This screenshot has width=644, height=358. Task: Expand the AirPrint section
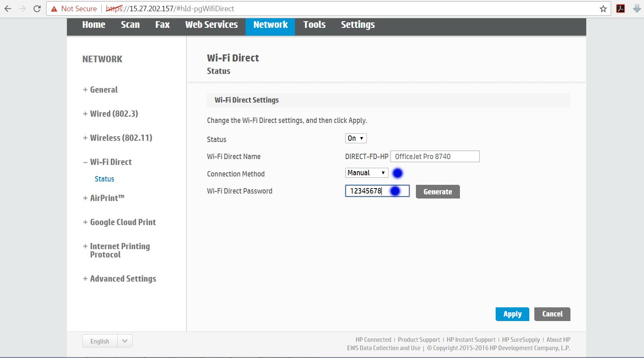tap(107, 198)
